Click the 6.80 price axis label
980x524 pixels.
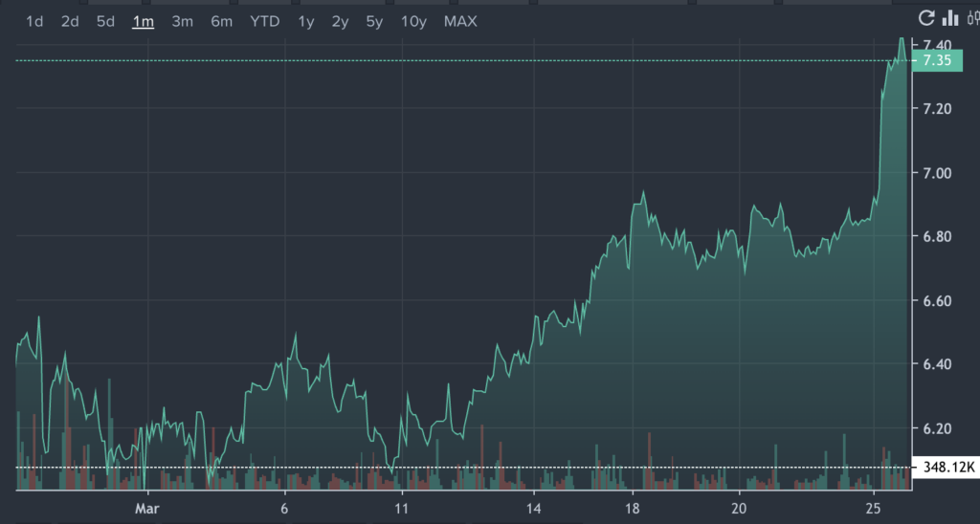tap(938, 237)
